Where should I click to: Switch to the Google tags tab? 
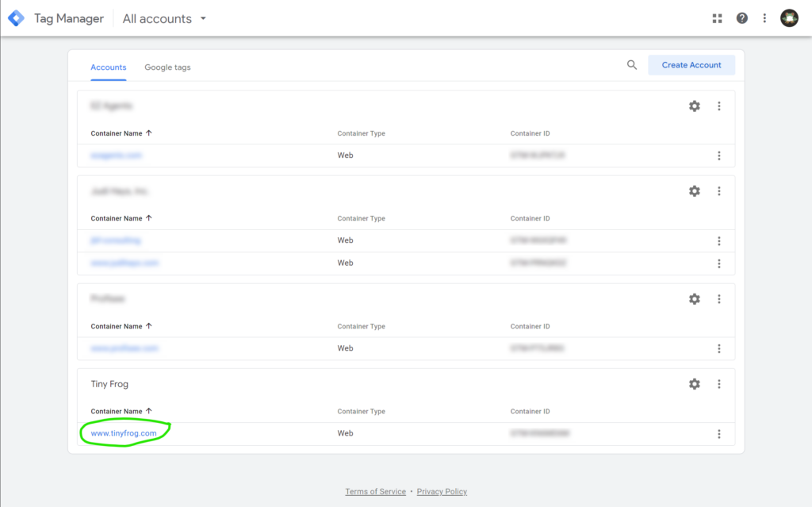point(167,67)
